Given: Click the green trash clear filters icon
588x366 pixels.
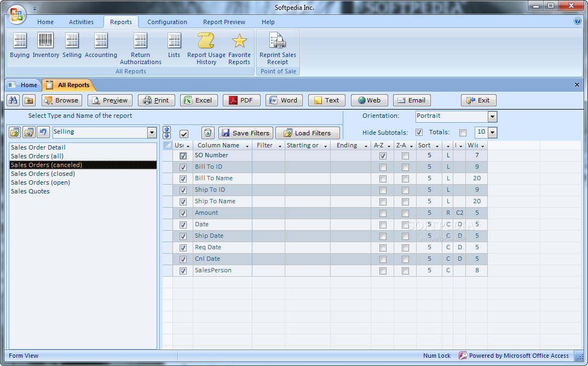Looking at the screenshot, I should [x=207, y=133].
